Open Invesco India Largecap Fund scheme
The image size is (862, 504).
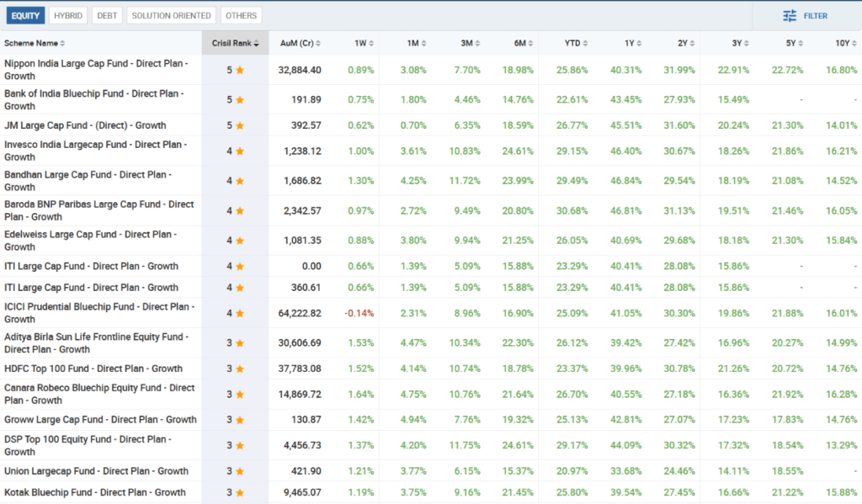pos(96,151)
